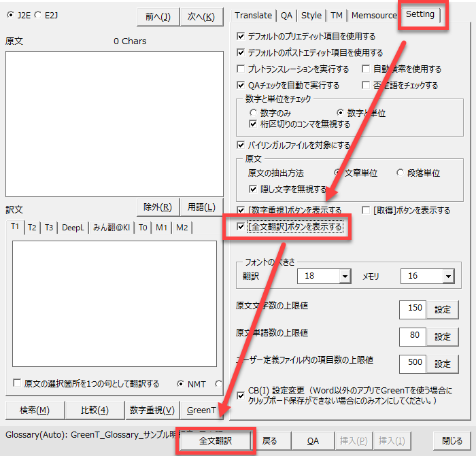Viewport: 476px width, 456px height.
Task: Enable プレトランスレーションを実行する checkbox
Action: point(241,69)
